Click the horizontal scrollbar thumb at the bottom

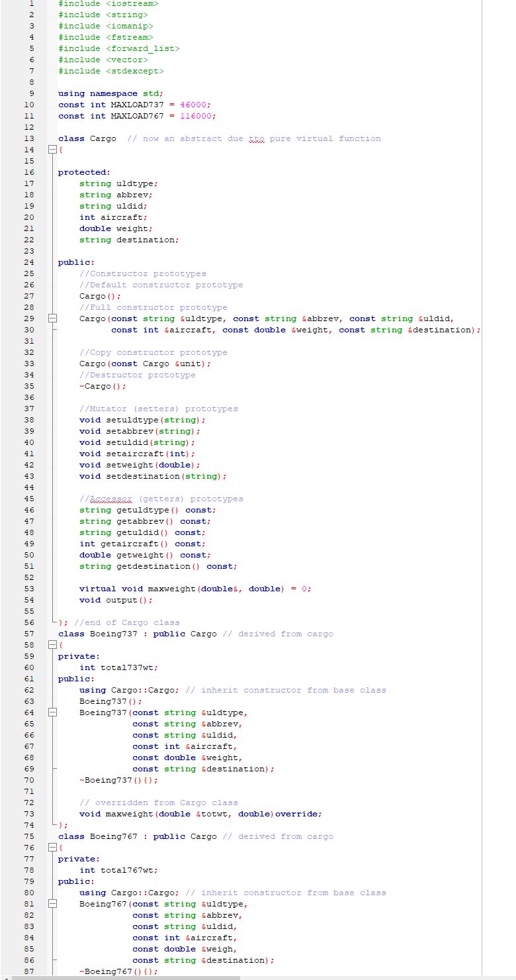(126, 977)
